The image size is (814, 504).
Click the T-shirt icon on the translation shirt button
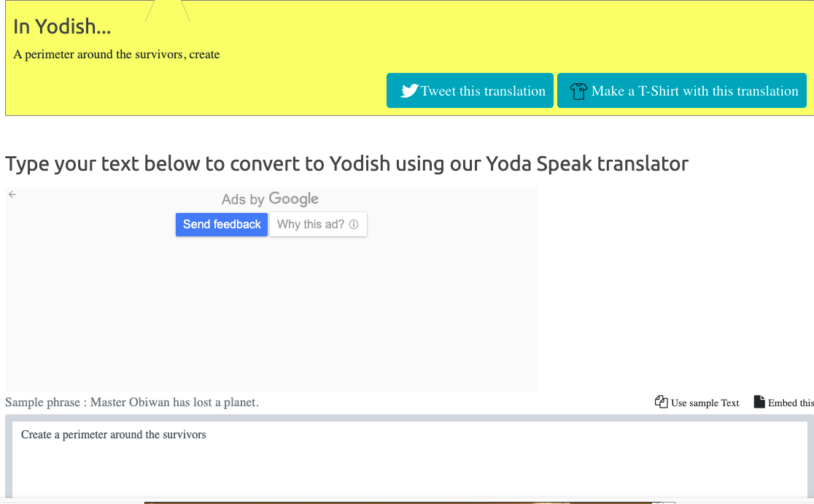tap(578, 90)
